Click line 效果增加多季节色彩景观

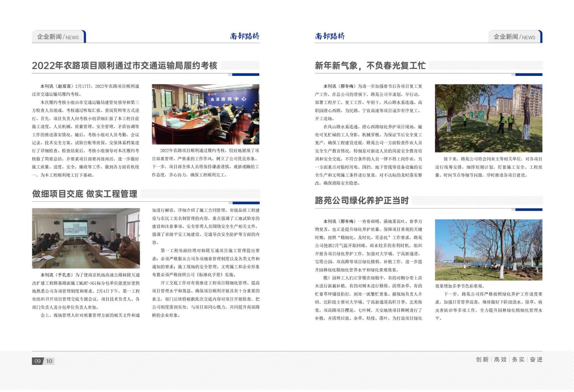click(x=460, y=286)
